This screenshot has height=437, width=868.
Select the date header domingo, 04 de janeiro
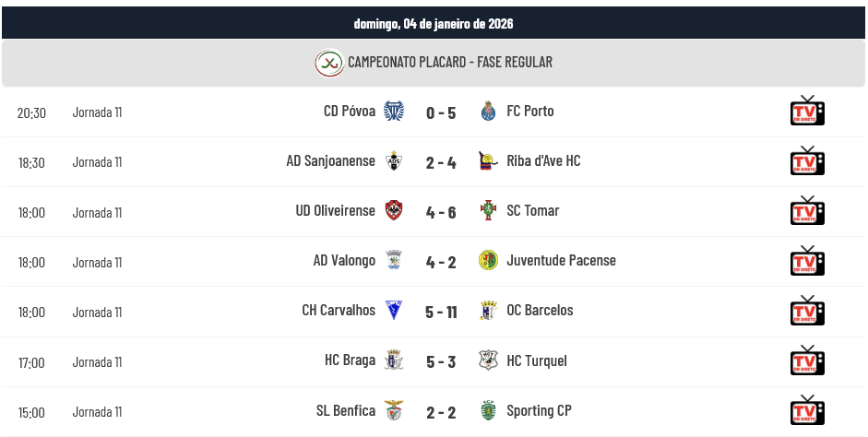pos(434,23)
